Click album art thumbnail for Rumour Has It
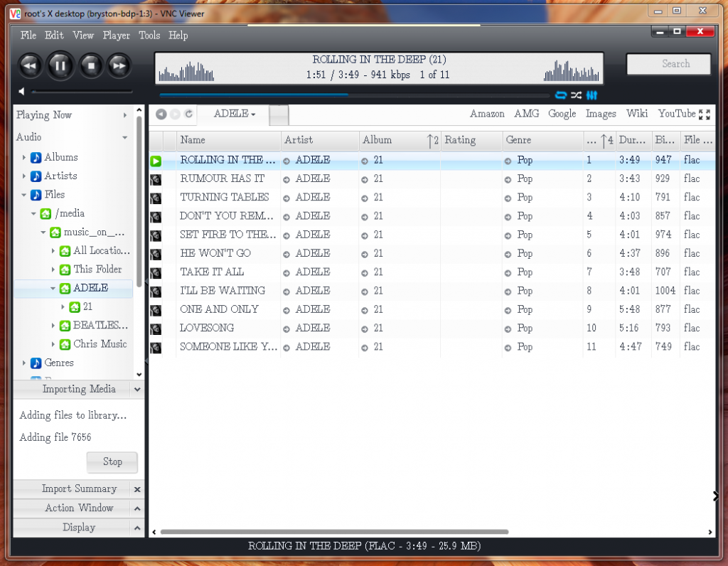Image resolution: width=728 pixels, height=566 pixels. click(x=156, y=180)
